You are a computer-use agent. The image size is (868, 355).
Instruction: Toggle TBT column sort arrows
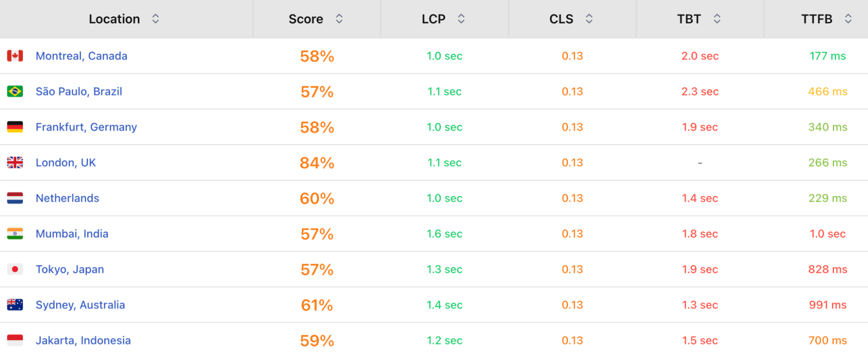pos(717,19)
